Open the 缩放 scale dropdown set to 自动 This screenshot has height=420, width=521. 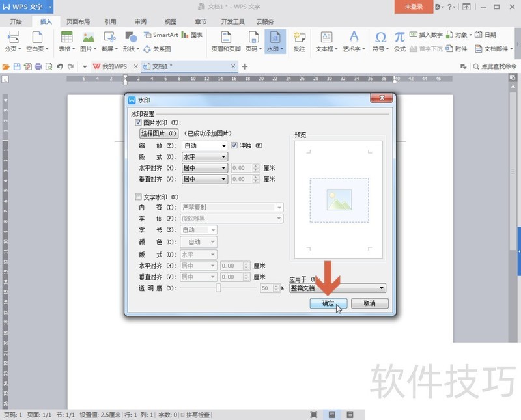coord(204,146)
